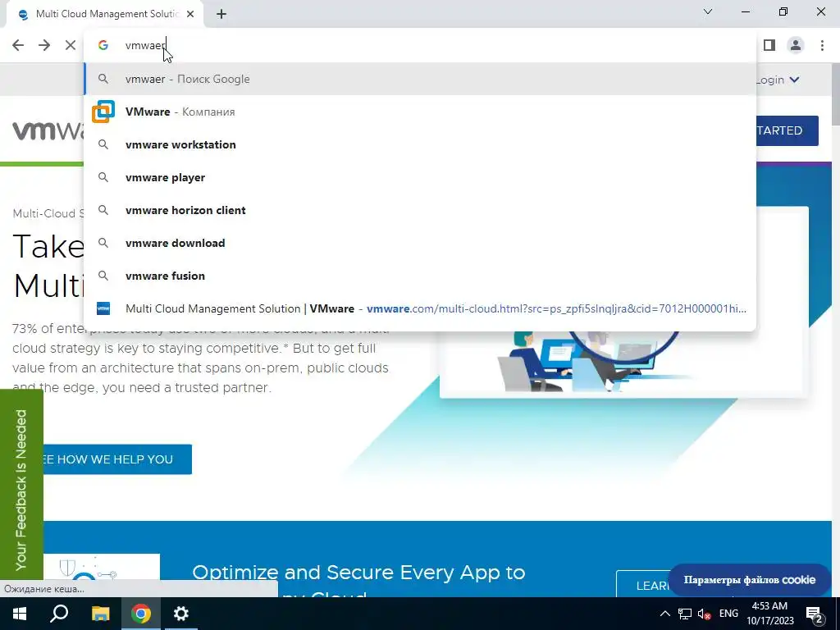Screen dimensions: 840x630
Task: Open the Windows Start menu
Action: pos(20,614)
